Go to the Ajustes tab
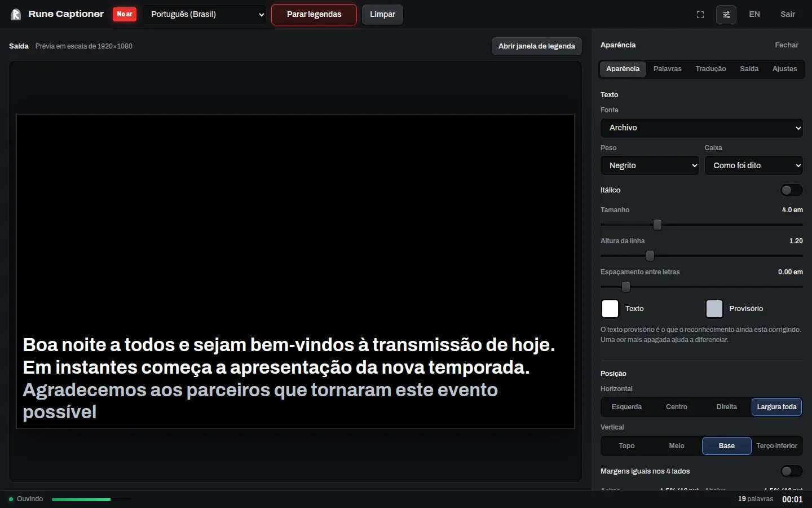 [784, 69]
